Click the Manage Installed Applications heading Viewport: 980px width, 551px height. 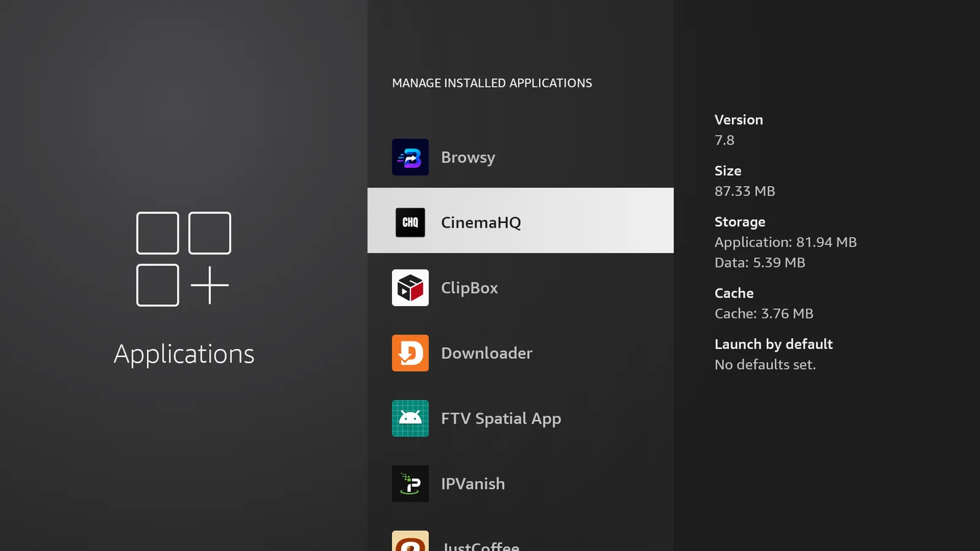tap(492, 83)
